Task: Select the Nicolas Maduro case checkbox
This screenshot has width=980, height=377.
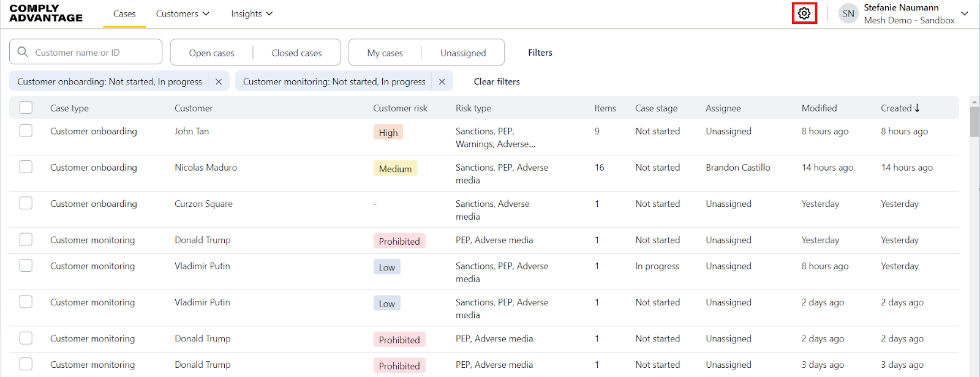Action: coord(26,167)
